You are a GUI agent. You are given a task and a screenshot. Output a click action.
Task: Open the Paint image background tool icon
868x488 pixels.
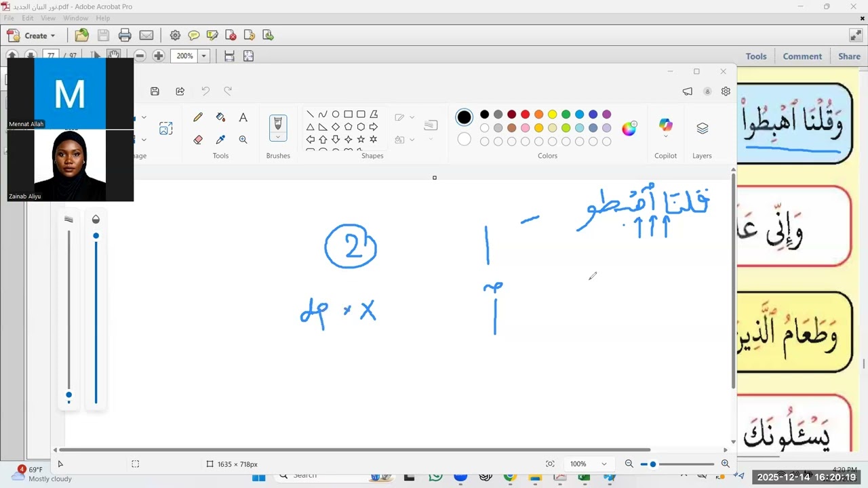click(x=165, y=129)
